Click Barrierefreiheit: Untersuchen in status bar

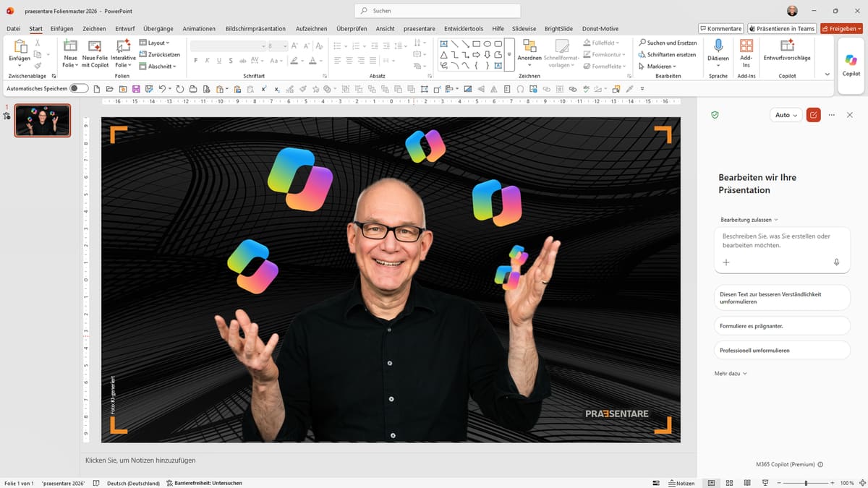(x=204, y=483)
